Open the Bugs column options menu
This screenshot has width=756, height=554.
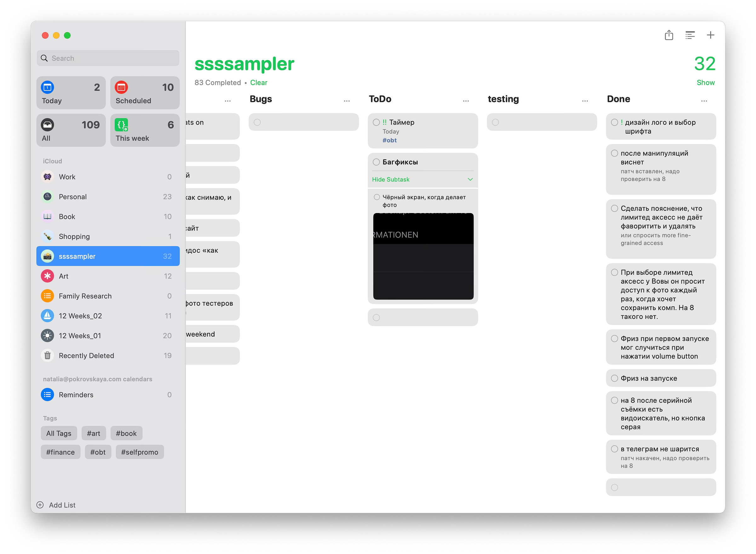click(x=346, y=101)
